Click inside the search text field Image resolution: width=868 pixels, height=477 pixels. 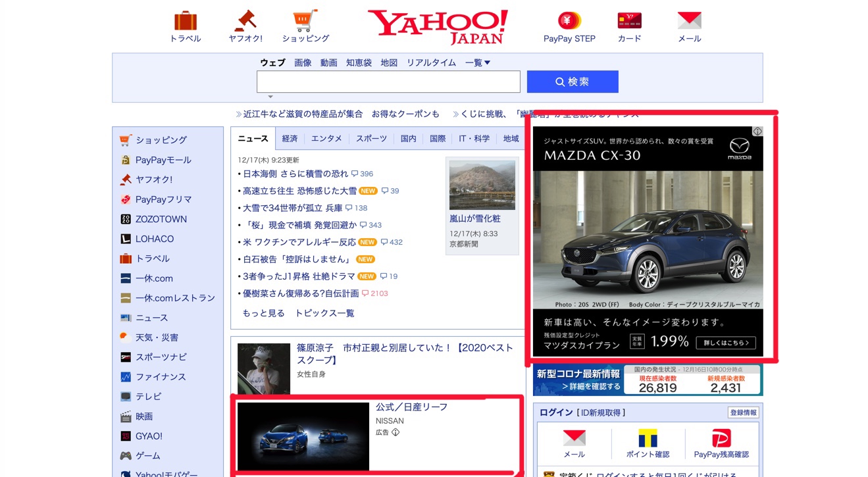click(388, 82)
